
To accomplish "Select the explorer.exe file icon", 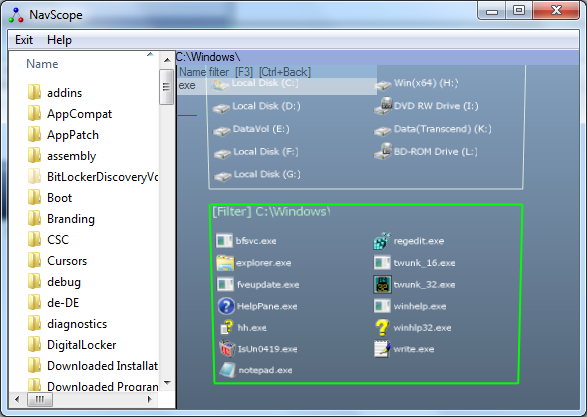I will (225, 263).
